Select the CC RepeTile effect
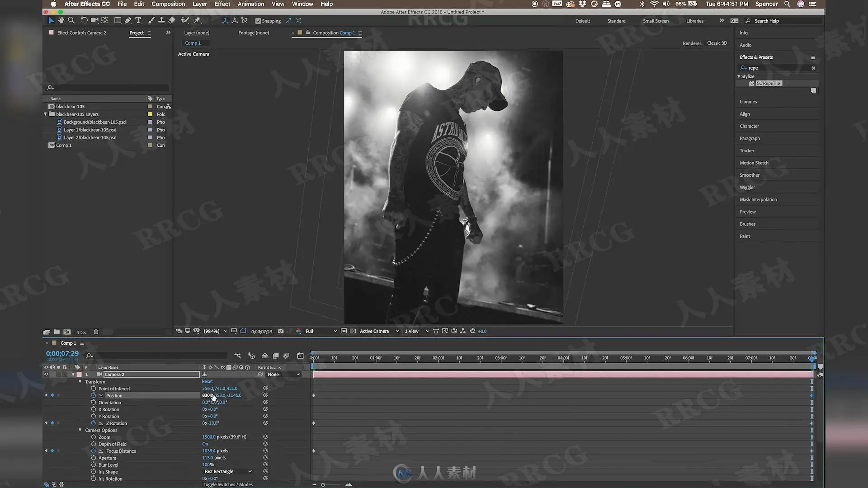Image resolution: width=868 pixels, height=488 pixels. tap(769, 84)
